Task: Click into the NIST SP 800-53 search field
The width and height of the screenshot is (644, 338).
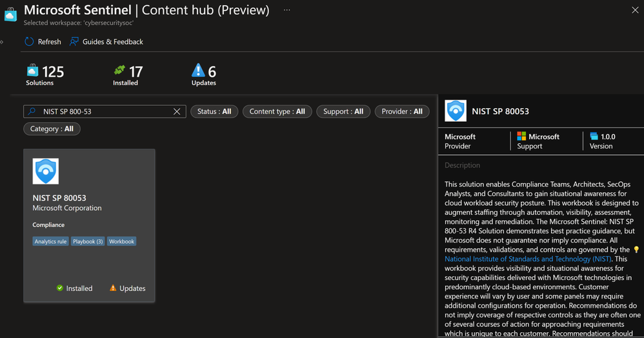Action: click(x=105, y=112)
